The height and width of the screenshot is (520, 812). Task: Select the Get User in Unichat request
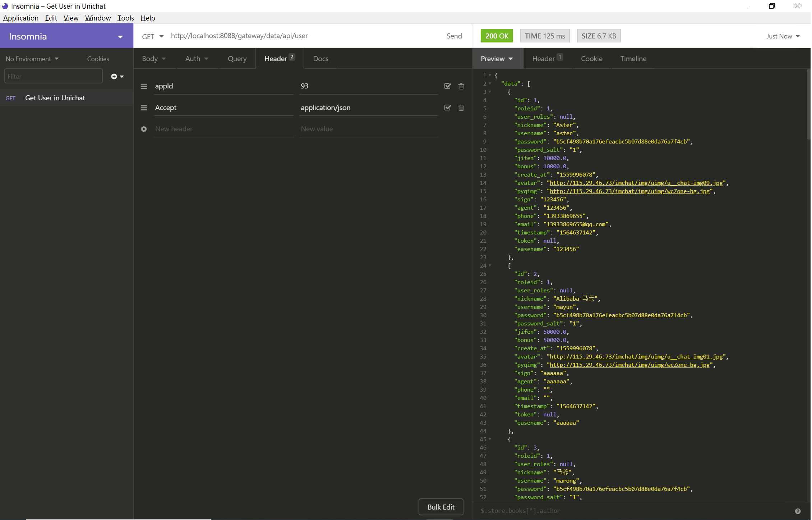(x=66, y=98)
